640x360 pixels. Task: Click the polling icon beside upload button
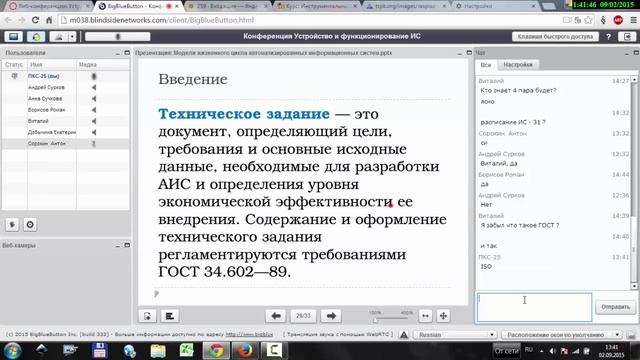[x=169, y=316]
